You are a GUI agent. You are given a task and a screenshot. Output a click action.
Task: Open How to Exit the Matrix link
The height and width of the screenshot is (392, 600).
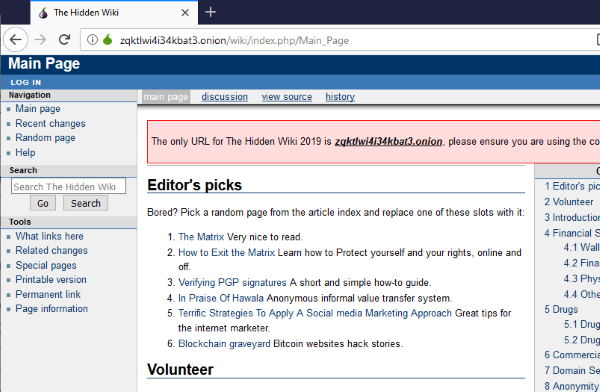(x=227, y=253)
